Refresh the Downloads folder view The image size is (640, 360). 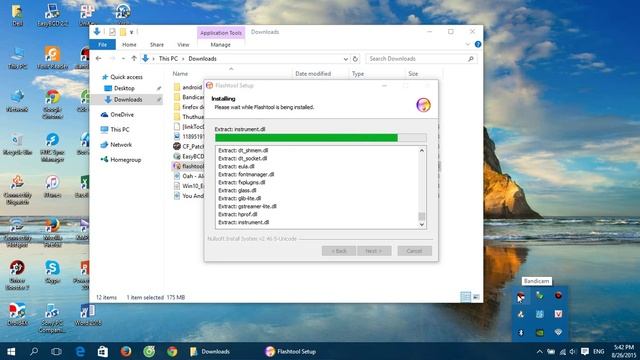click(355, 59)
